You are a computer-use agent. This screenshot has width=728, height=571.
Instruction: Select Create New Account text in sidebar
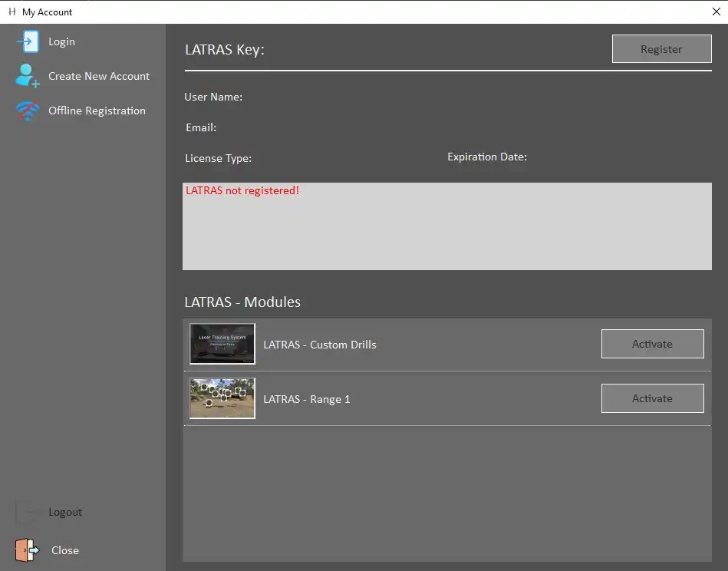coord(99,76)
